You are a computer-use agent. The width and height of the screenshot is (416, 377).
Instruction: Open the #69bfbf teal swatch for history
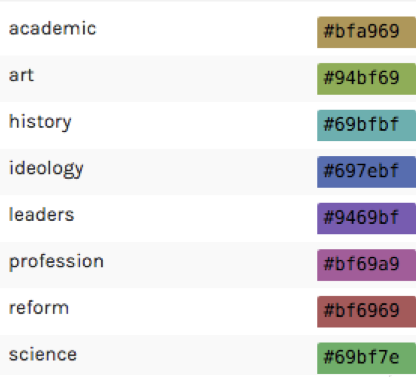point(366,125)
